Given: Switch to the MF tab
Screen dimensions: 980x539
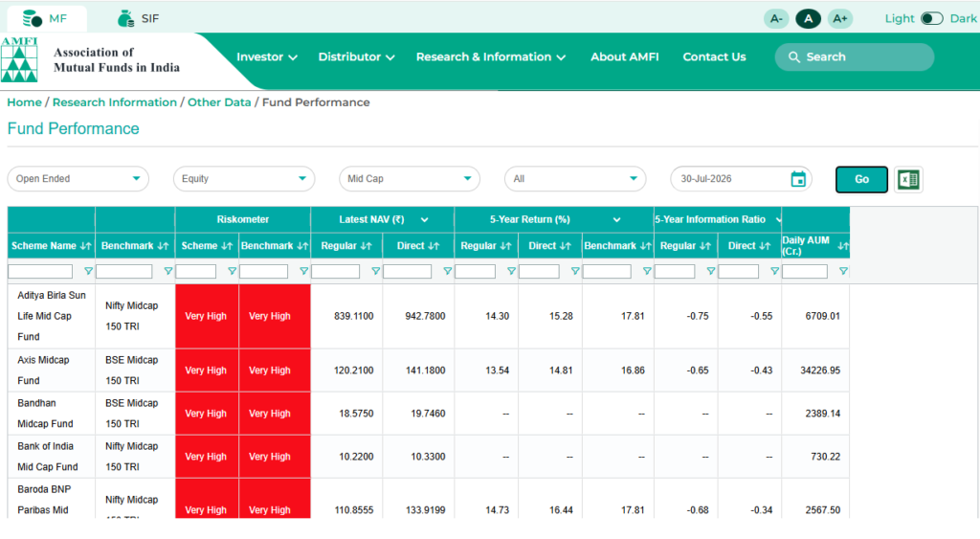Looking at the screenshot, I should pos(46,19).
